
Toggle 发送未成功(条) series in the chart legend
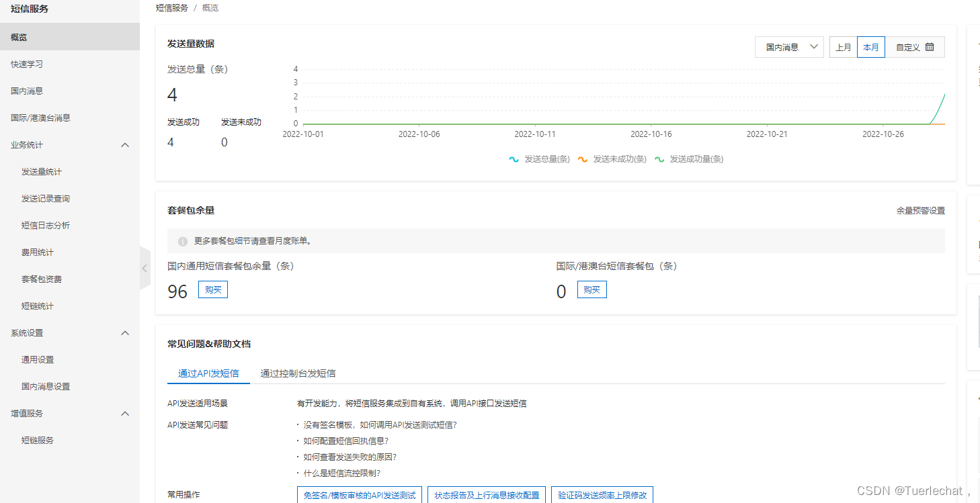(613, 159)
